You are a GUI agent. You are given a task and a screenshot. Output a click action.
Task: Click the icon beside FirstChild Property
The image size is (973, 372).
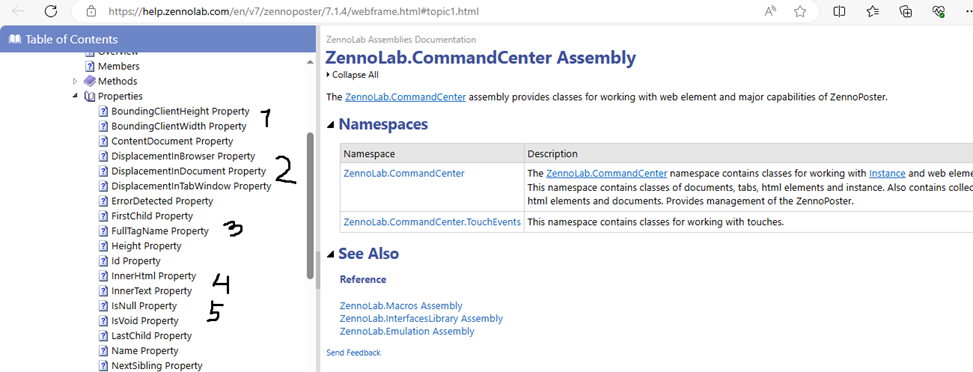(104, 216)
